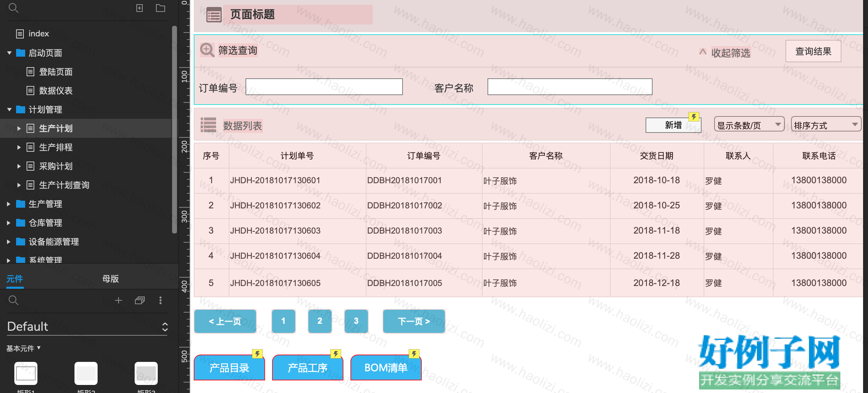Click the add library plus icon
The height and width of the screenshot is (393, 868).
click(119, 300)
